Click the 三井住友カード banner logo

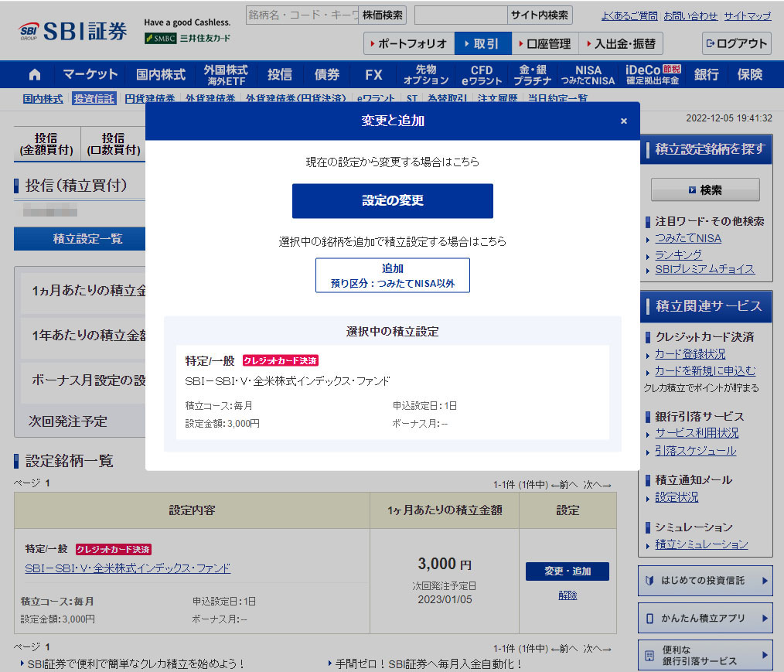187,38
